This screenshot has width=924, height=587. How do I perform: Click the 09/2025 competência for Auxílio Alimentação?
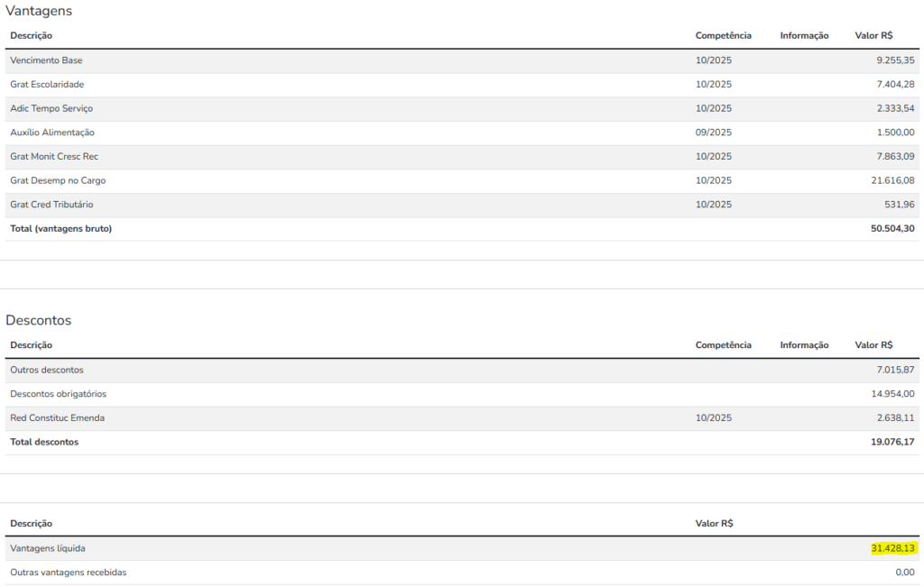click(x=713, y=133)
